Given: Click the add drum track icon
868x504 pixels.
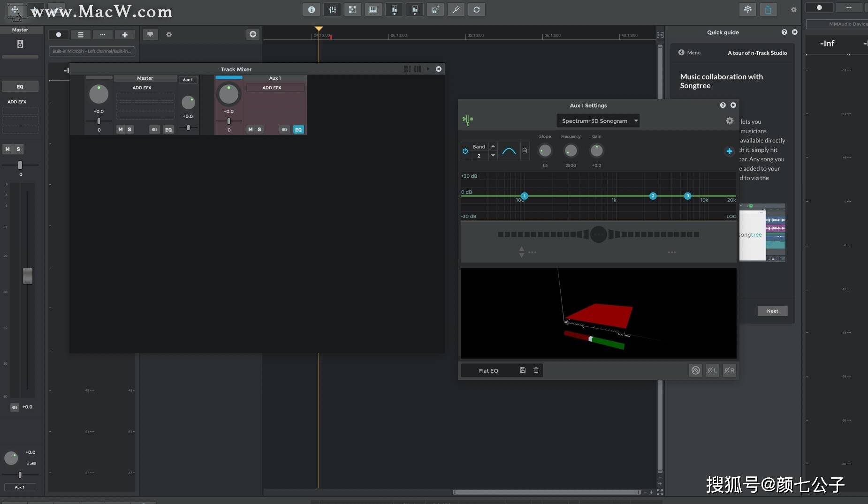Looking at the screenshot, I should 435,9.
